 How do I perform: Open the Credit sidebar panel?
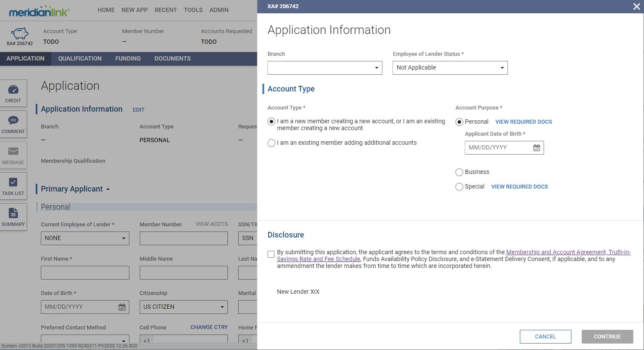(13, 93)
